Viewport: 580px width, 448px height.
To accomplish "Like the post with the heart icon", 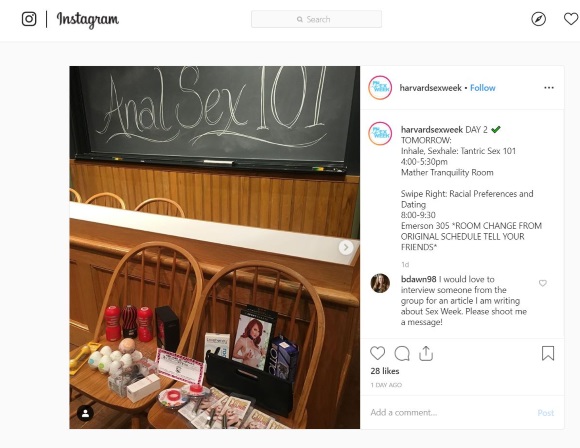I will click(x=378, y=353).
